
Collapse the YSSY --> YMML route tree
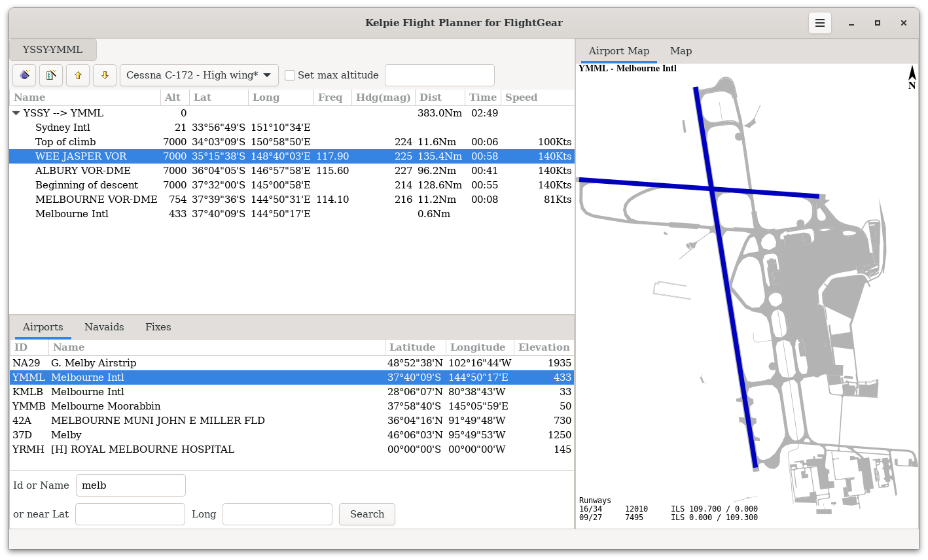point(16,113)
